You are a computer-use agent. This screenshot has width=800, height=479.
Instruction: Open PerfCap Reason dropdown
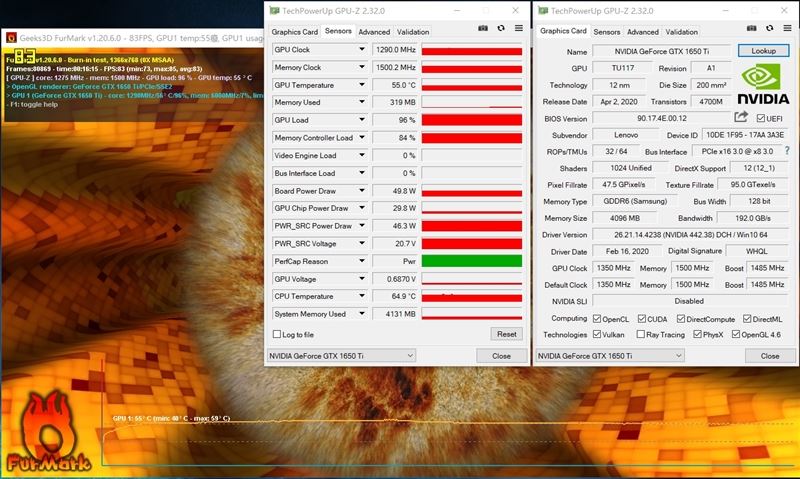pos(362,261)
